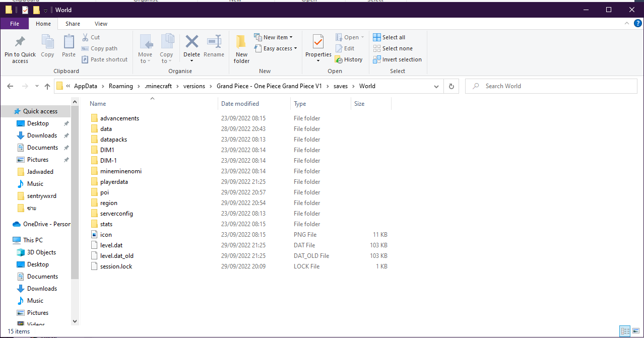This screenshot has height=338, width=644.
Task: Click the Paste ribbon icon
Action: (69, 42)
